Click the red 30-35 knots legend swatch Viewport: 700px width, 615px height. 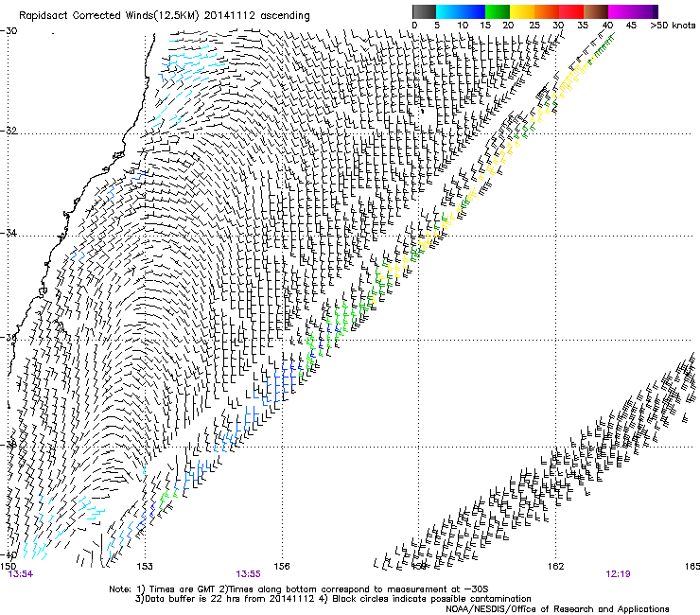point(571,11)
